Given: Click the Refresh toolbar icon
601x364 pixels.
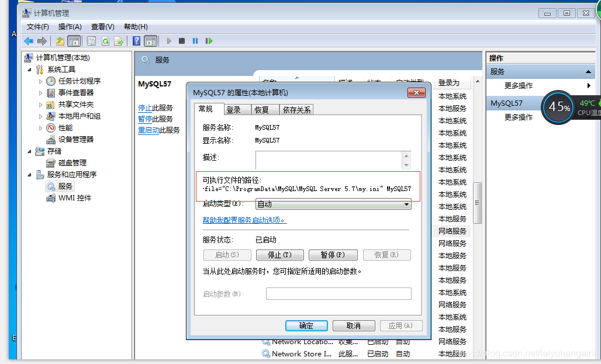Looking at the screenshot, I should click(x=105, y=41).
